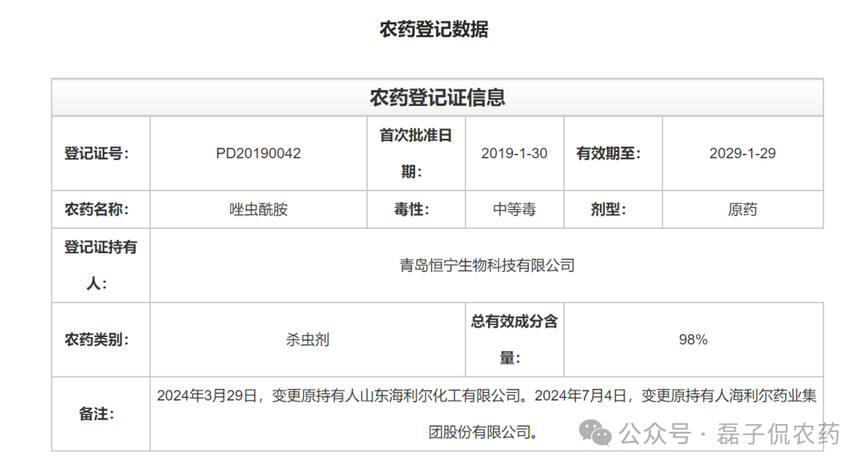
Task: Click the 总有效成分含量 label
Action: (x=514, y=339)
